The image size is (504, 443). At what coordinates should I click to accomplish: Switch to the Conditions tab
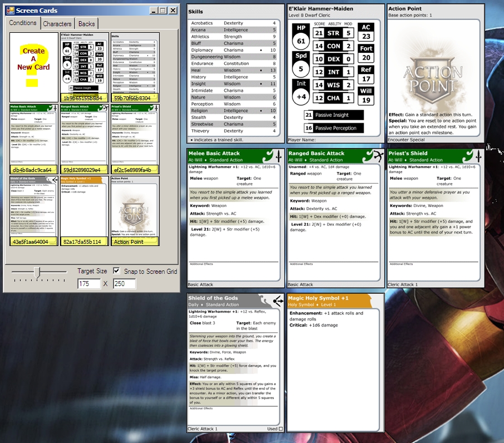(22, 23)
